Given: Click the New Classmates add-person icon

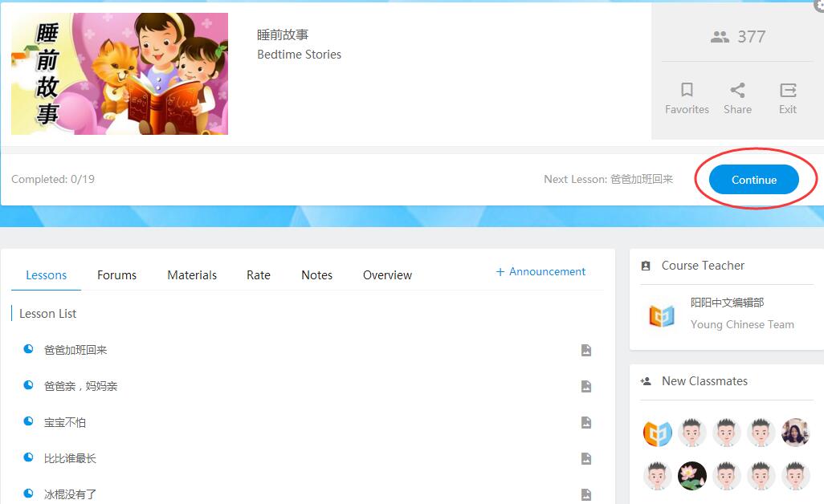Looking at the screenshot, I should (x=646, y=381).
